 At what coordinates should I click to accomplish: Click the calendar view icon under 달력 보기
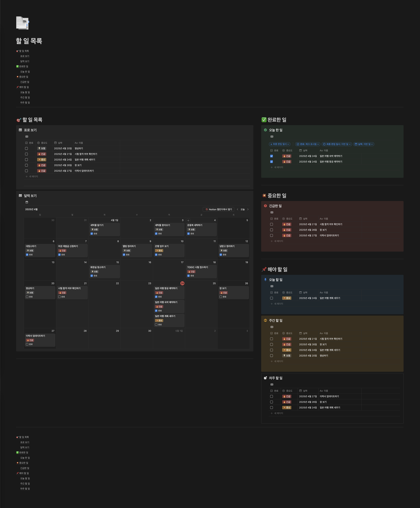(27, 202)
